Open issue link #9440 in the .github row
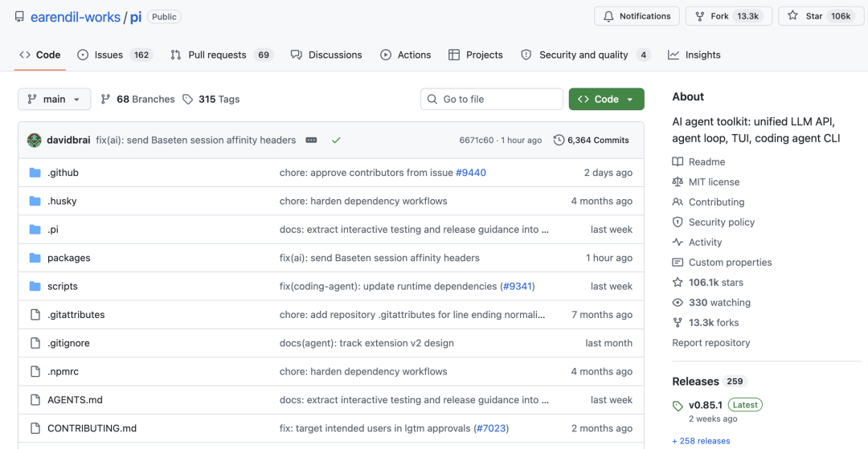 coord(470,173)
